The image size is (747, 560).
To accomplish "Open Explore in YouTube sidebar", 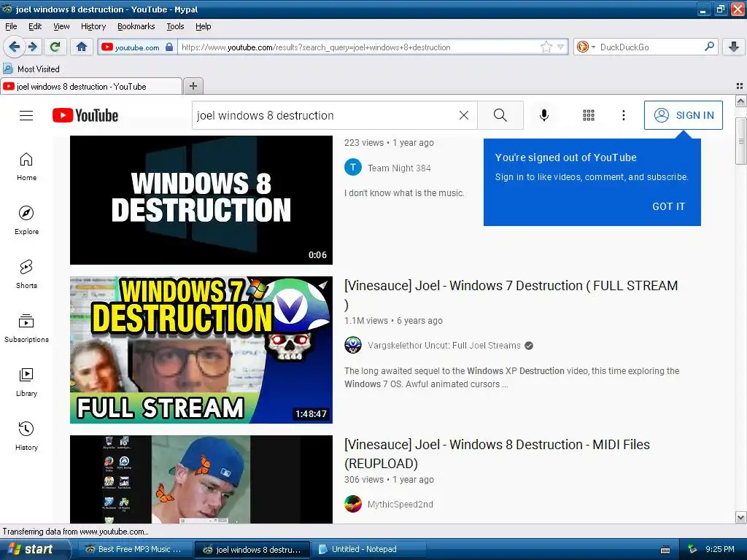I will (27, 220).
